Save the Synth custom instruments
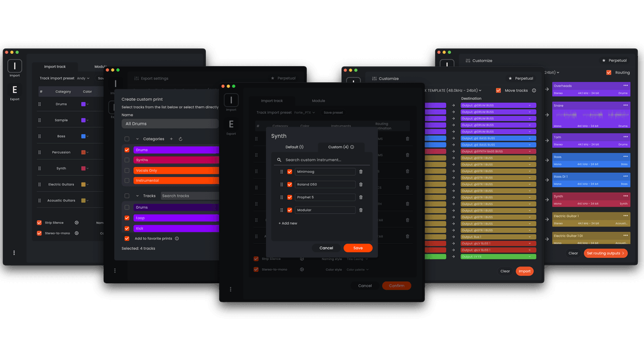Viewport: 644px width, 359px height. tap(358, 248)
